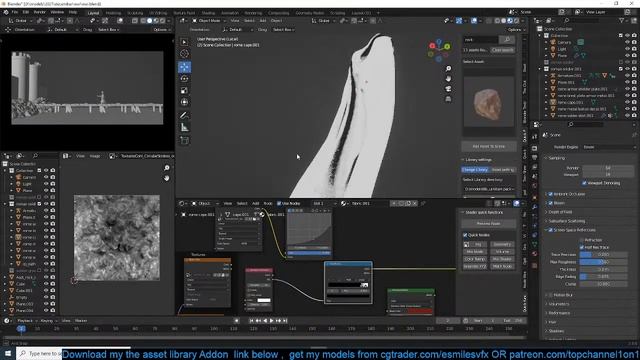Select the Transform tool in viewport toolbar
The height and width of the screenshot is (360, 640).
coord(184,102)
